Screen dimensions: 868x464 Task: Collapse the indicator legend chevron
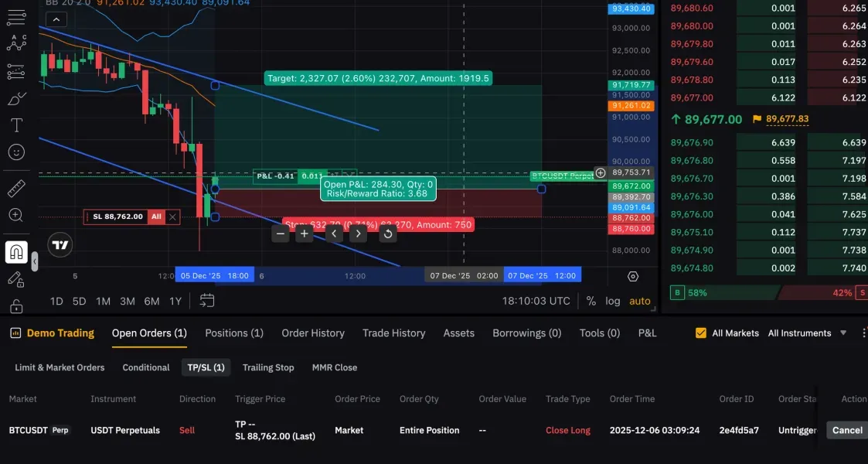[x=56, y=19]
